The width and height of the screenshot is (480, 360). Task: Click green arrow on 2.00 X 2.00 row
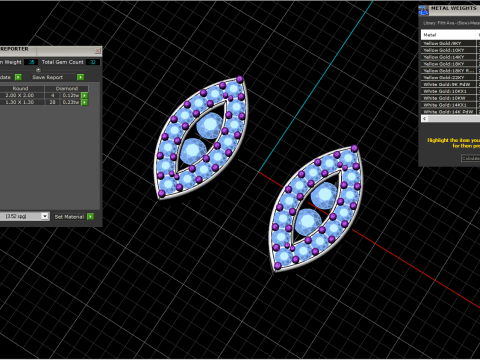click(85, 95)
